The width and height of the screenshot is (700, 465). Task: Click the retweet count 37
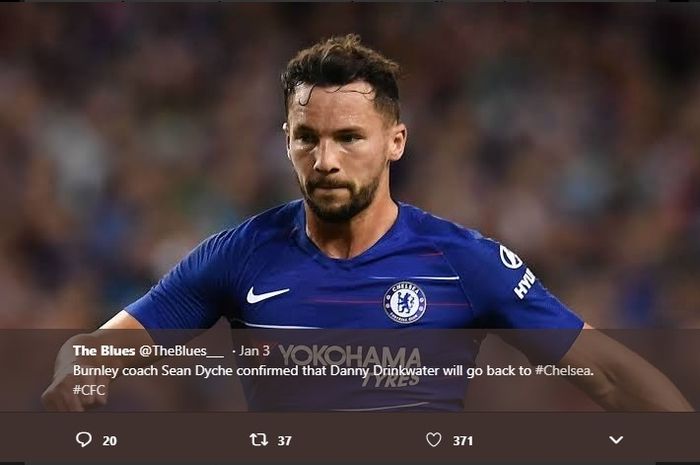[284, 440]
